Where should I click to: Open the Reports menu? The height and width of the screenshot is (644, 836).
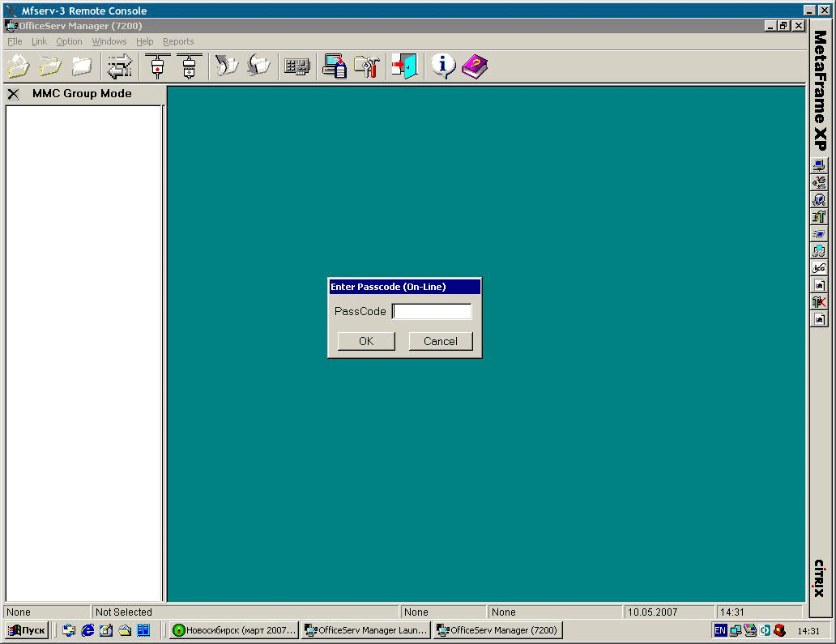click(178, 41)
